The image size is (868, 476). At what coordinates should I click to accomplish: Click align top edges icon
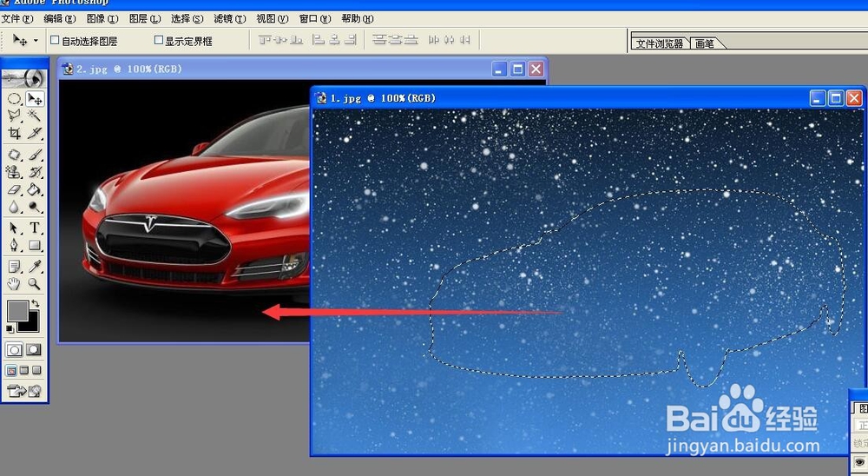pyautogui.click(x=266, y=40)
